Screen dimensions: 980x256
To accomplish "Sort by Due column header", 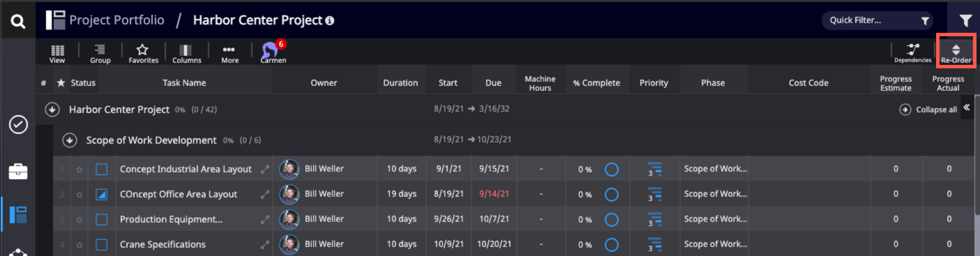I will click(493, 83).
